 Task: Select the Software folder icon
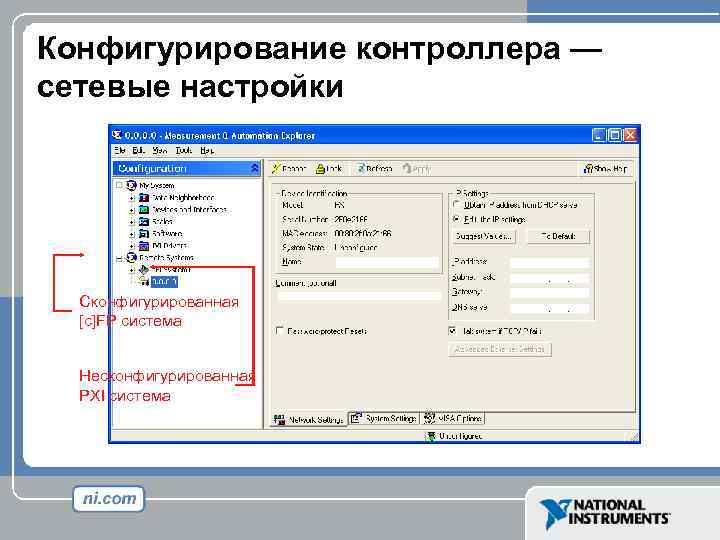(x=144, y=233)
